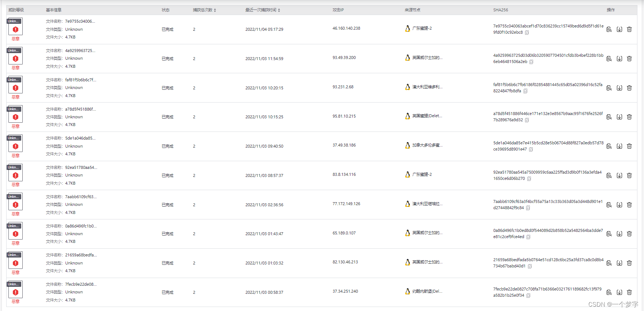The width and height of the screenshot is (644, 311).
Task: Delete sample 5de1a046da85
Action: [x=629, y=146]
